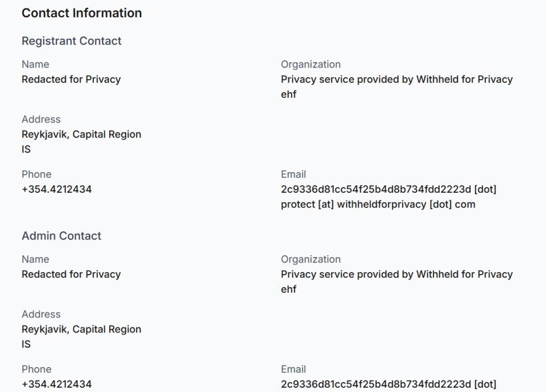546x392 pixels.
Task: Click the Contact Information heading
Action: [x=82, y=13]
